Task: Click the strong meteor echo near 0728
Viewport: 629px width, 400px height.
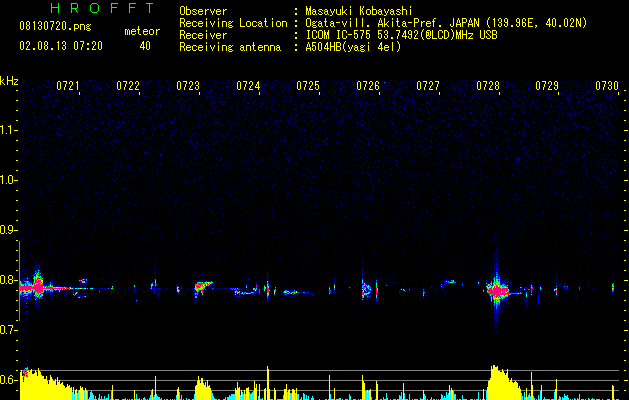Action: pyautogui.click(x=497, y=290)
